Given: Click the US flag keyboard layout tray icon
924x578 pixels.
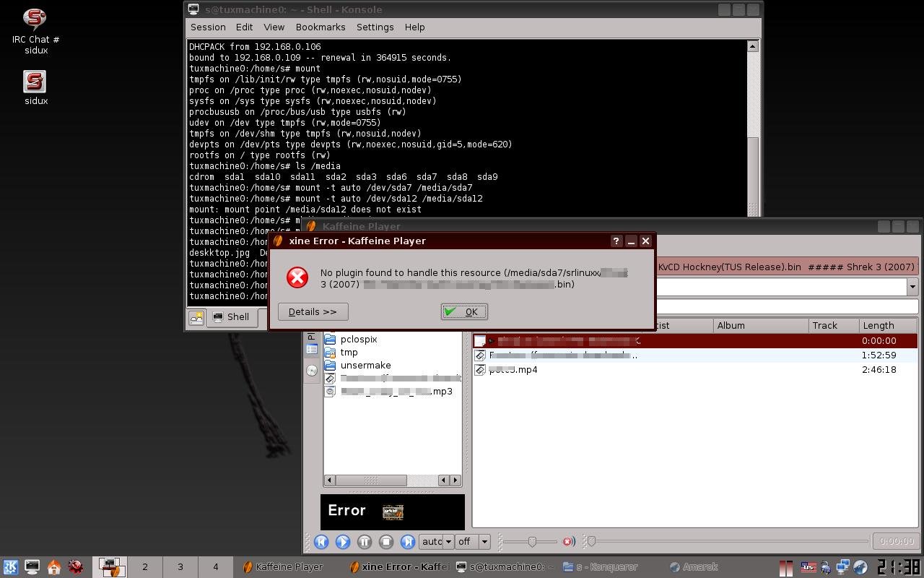Looking at the screenshot, I should [808, 568].
